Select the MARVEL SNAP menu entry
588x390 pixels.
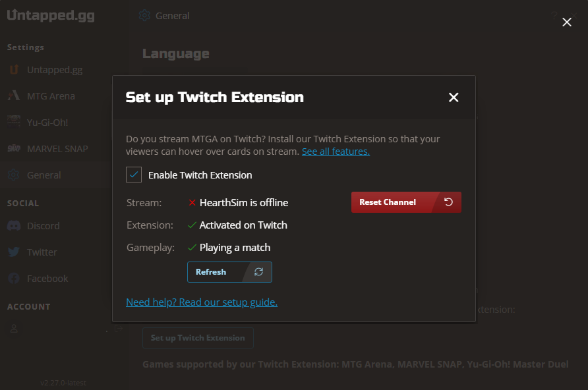(x=57, y=149)
